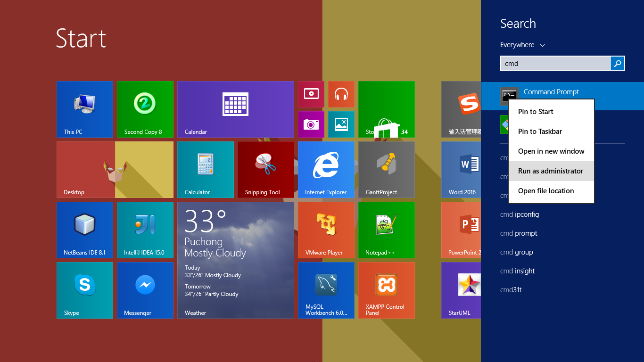The image size is (644, 362).
Task: Open the Snipping Tool tile
Action: tap(265, 170)
